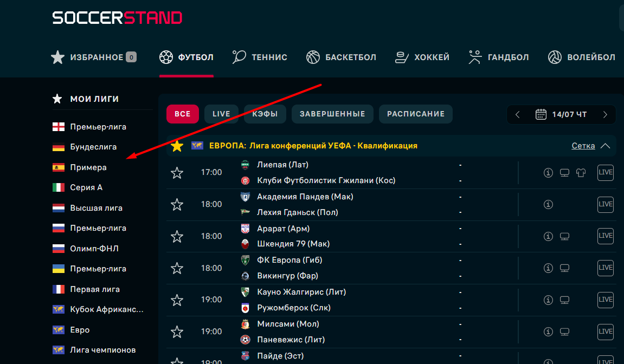Open England Премьер-лига in my leagues
The width and height of the screenshot is (624, 364).
[89, 127]
